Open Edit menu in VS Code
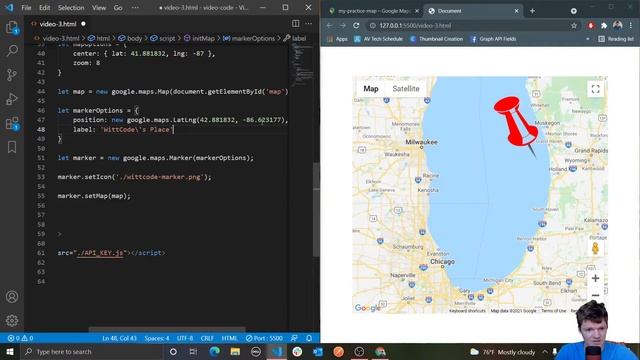The image size is (640, 360). pos(44,8)
